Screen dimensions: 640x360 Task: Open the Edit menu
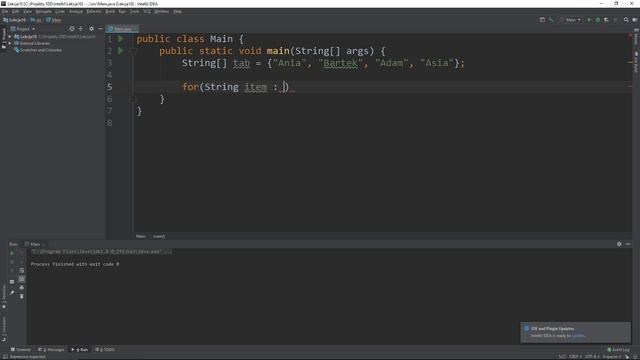coord(16,11)
